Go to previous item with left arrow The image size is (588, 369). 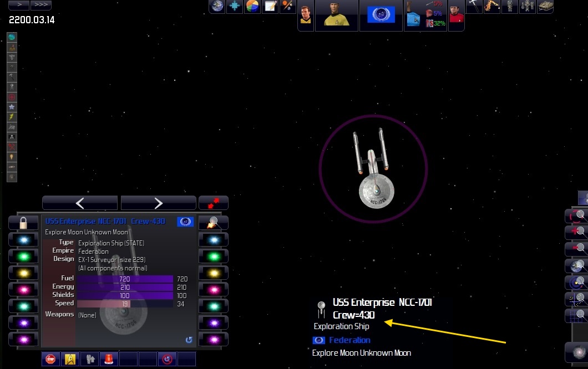click(x=80, y=203)
